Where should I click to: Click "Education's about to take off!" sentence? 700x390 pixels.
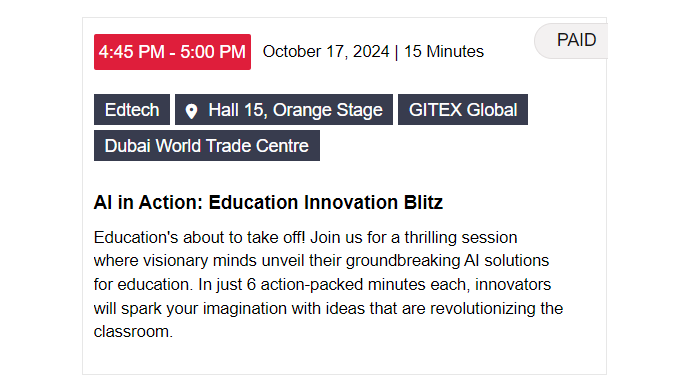(200, 237)
